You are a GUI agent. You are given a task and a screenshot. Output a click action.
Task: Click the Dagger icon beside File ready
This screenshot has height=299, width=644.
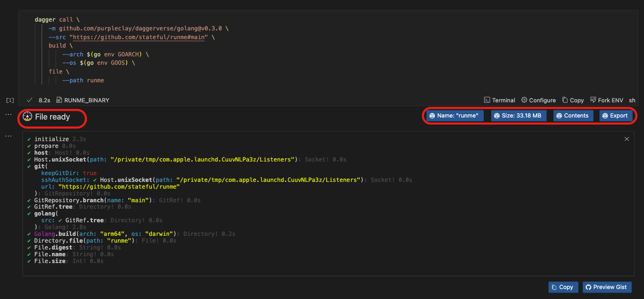click(x=27, y=116)
